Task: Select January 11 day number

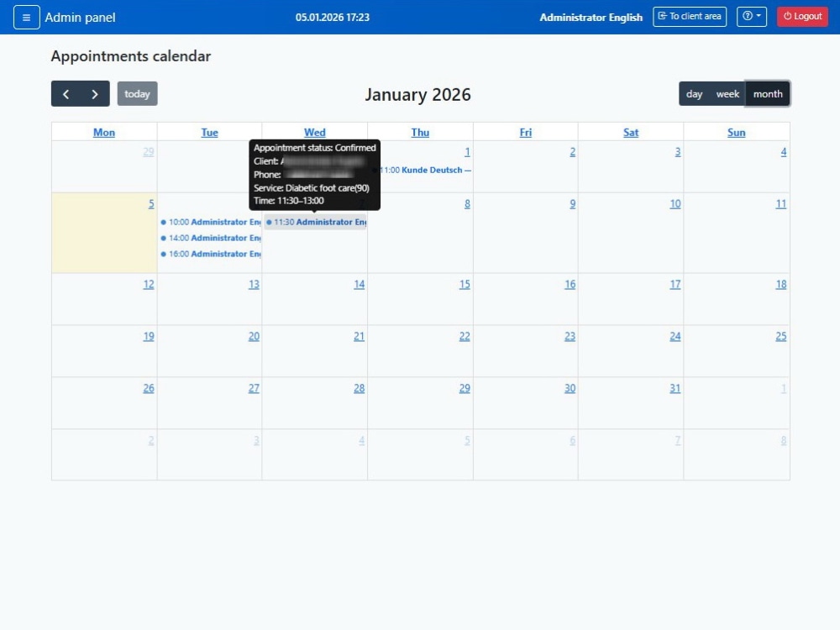Action: [x=781, y=204]
